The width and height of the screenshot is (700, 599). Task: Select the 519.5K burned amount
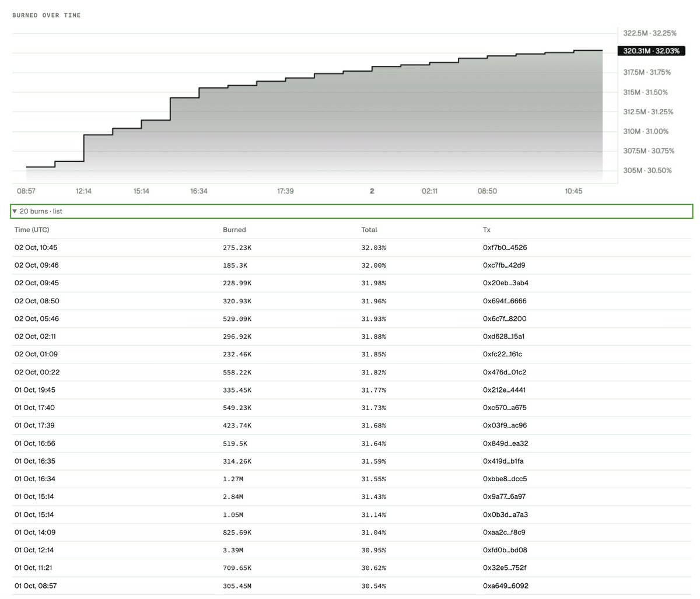(235, 443)
